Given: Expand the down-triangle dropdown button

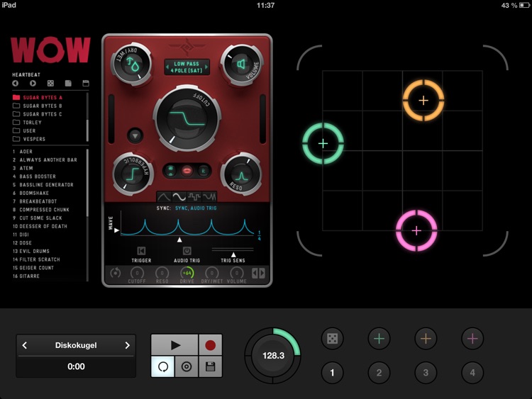Looking at the screenshot, I should (135, 136).
